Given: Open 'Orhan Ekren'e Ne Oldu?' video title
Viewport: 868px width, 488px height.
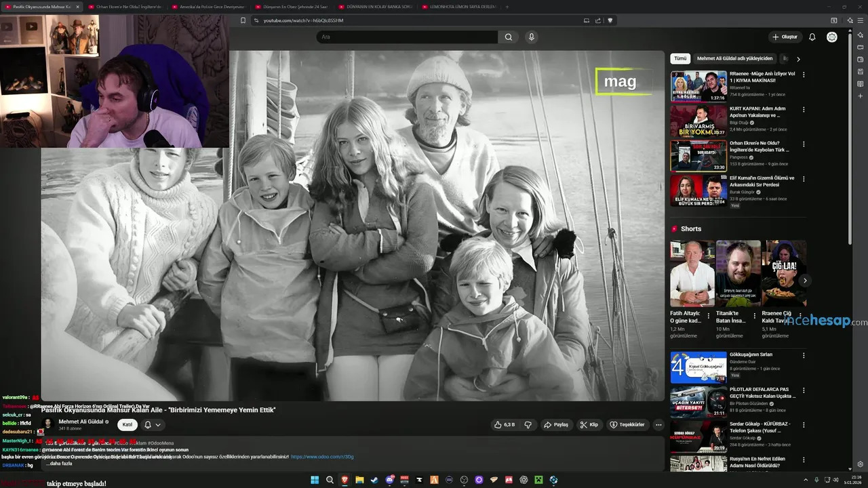Looking at the screenshot, I should (x=759, y=146).
